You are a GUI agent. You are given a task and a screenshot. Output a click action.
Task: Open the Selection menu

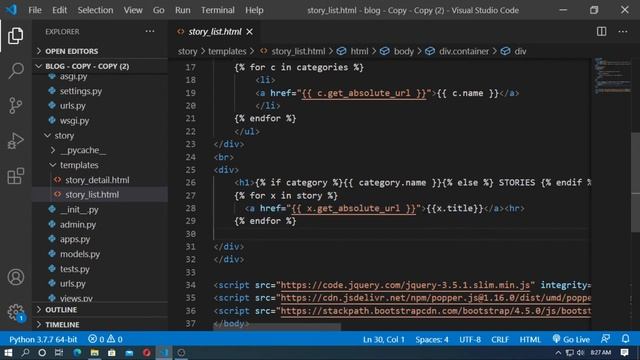[x=95, y=10]
